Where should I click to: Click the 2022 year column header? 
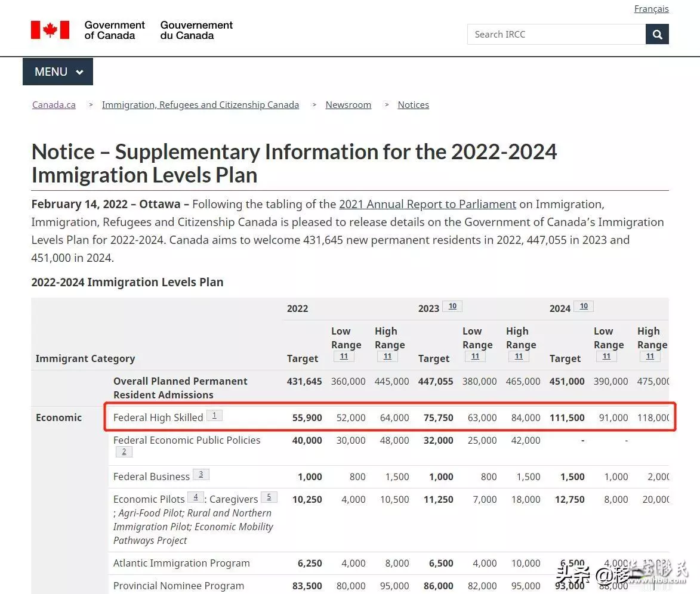pyautogui.click(x=297, y=308)
